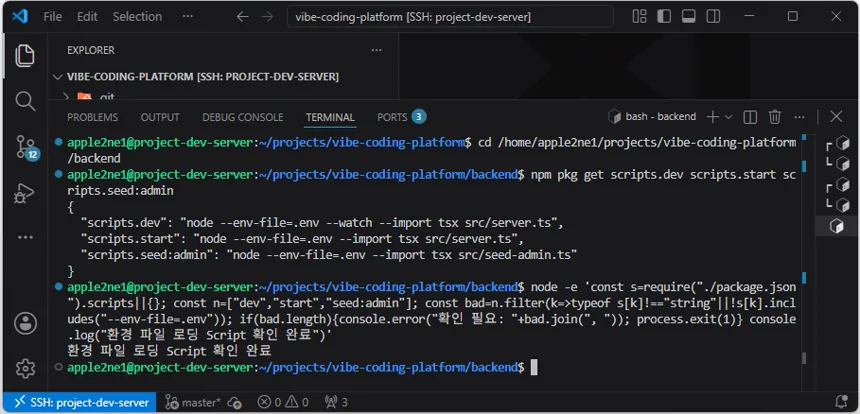This screenshot has height=414, width=860.
Task: Go back with the left arrow
Action: point(242,17)
